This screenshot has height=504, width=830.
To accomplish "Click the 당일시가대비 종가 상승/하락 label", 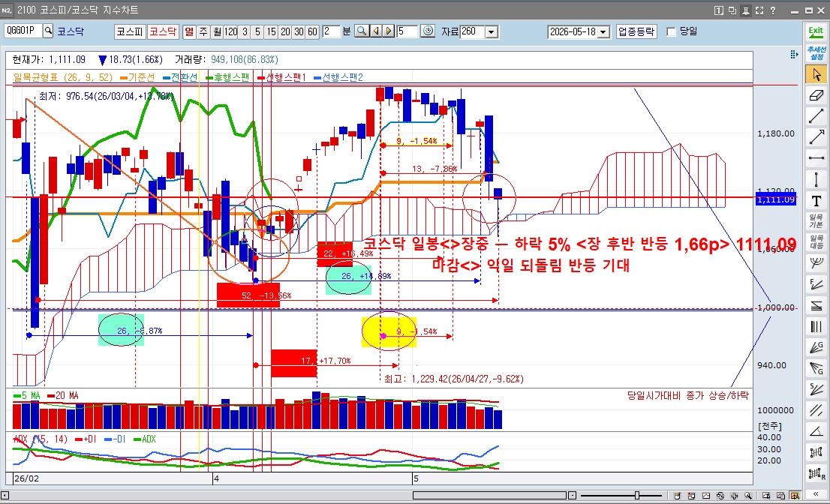I will 688,395.
